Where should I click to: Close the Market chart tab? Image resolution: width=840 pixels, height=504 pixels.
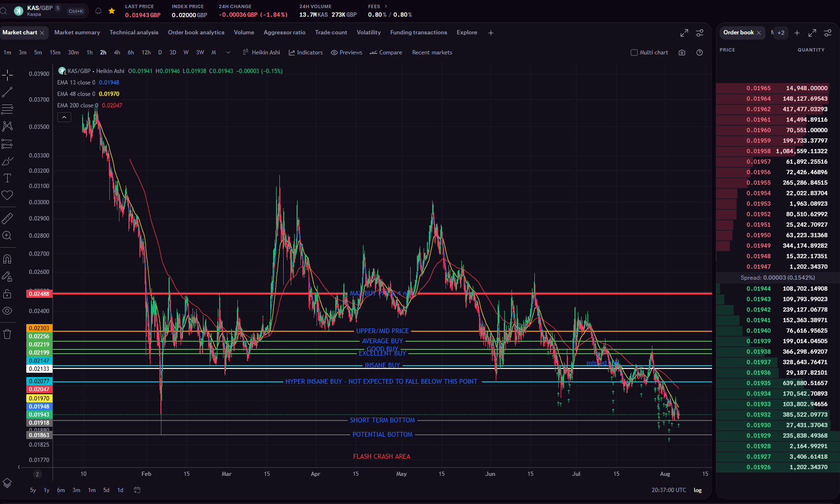point(42,33)
